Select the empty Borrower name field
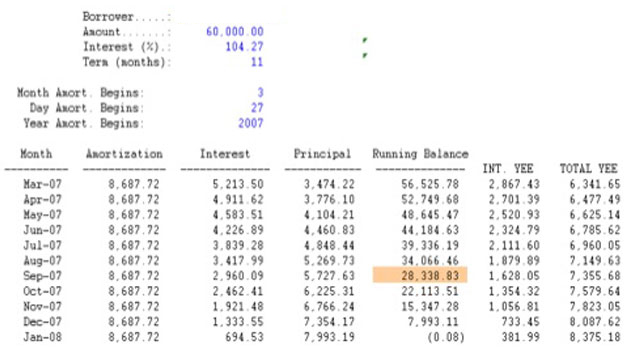 229,17
